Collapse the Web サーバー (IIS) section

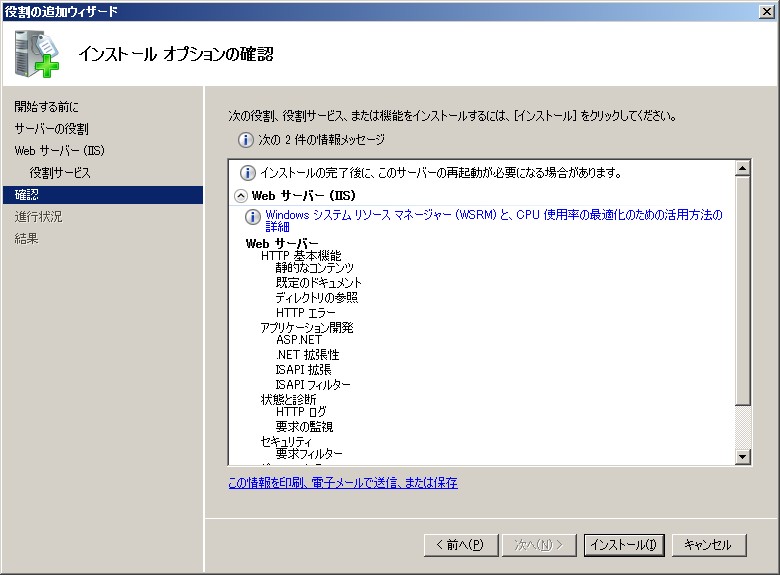(241, 196)
